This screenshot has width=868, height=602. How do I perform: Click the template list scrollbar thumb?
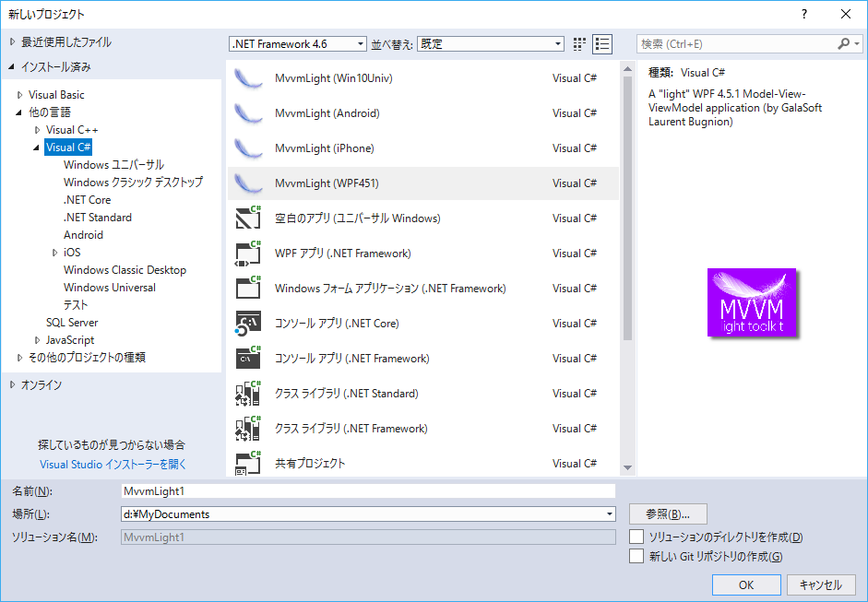[627, 207]
